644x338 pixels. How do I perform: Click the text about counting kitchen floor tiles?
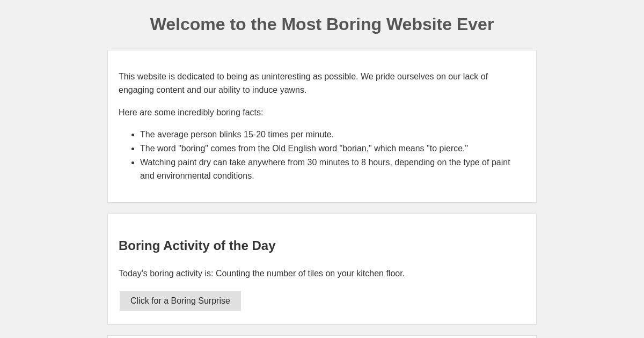tap(261, 274)
